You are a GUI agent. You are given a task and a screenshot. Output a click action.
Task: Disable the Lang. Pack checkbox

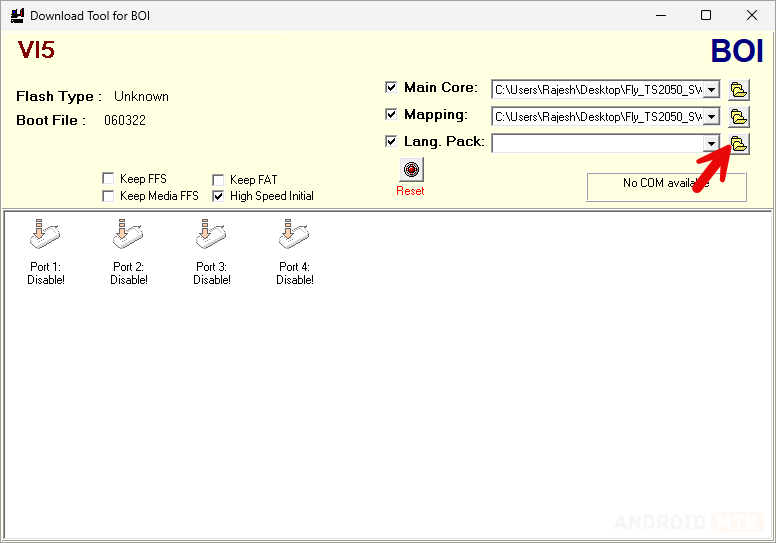coord(392,142)
